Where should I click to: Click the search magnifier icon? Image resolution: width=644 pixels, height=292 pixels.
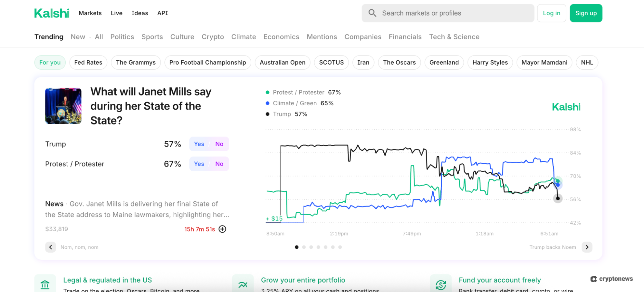pyautogui.click(x=372, y=13)
